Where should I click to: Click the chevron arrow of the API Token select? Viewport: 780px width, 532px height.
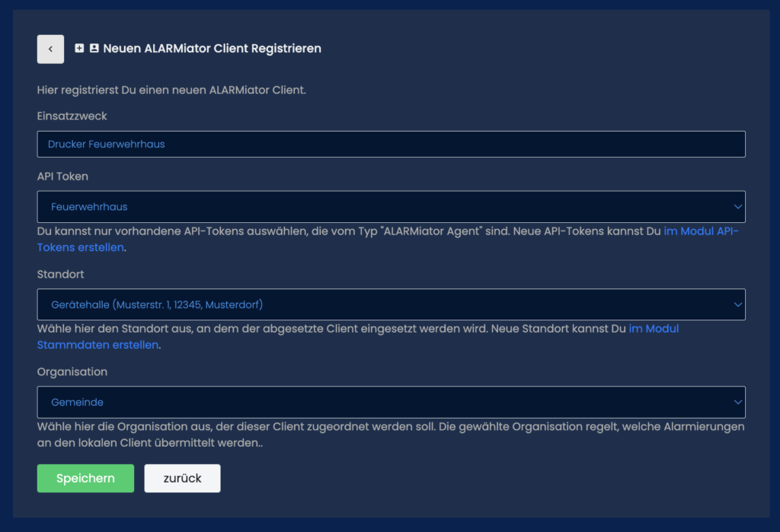coord(737,206)
